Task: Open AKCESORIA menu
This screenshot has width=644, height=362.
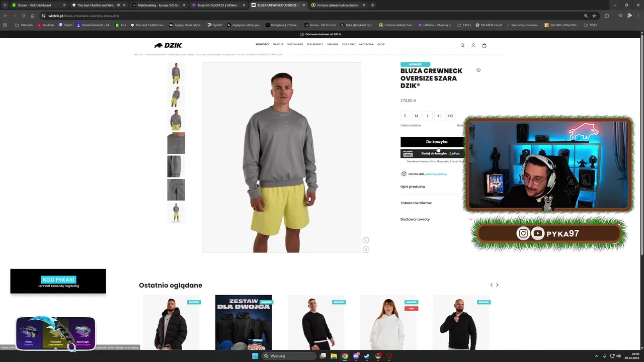Action: 366,44
